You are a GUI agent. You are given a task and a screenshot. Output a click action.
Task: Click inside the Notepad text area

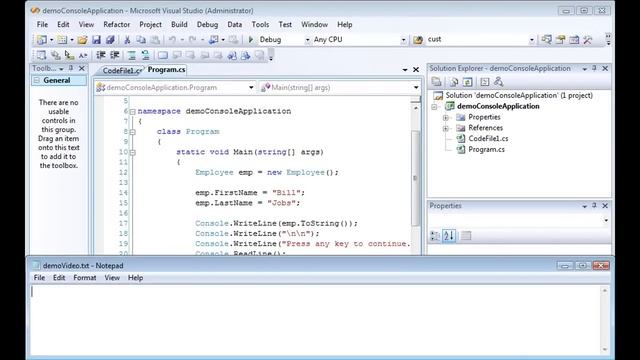point(315,319)
